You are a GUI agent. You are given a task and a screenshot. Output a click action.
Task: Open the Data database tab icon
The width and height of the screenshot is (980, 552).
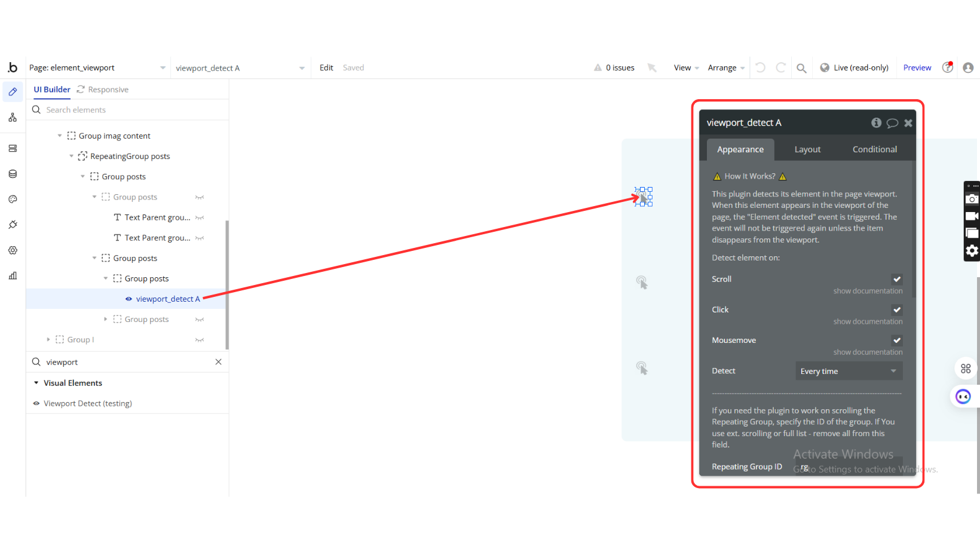click(13, 174)
